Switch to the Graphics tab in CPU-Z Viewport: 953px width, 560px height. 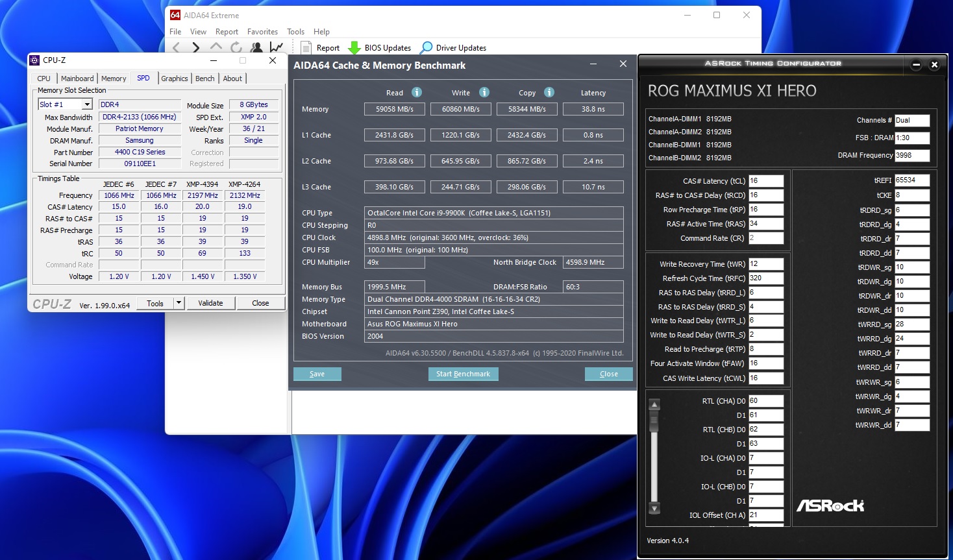point(175,79)
